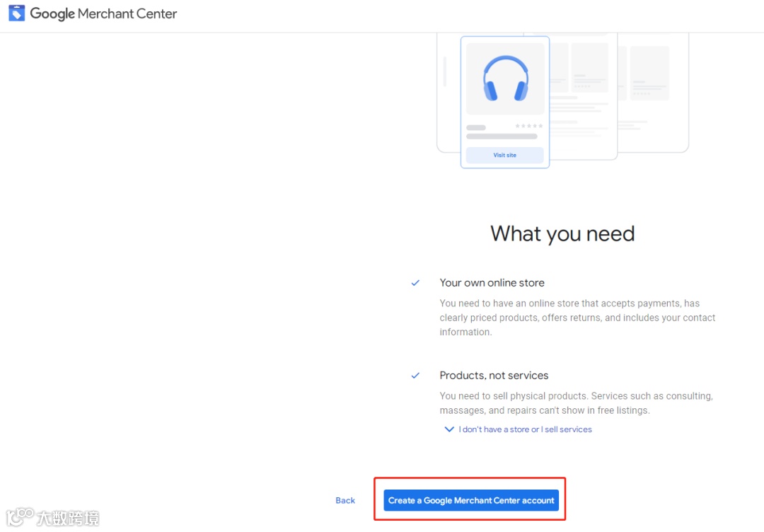Click the Visit site button in illustration
The width and height of the screenshot is (764, 532).
pos(505,155)
